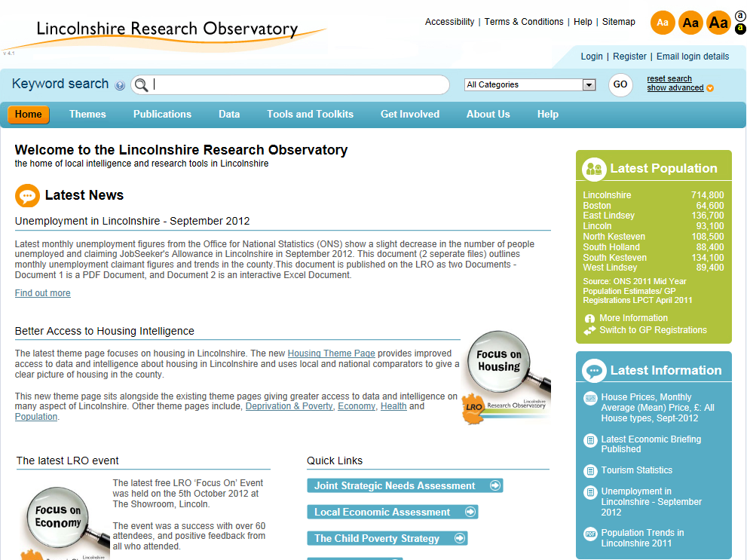Click the Child Poverty Strategy arrow icon
This screenshot has width=747, height=560.
tap(460, 538)
